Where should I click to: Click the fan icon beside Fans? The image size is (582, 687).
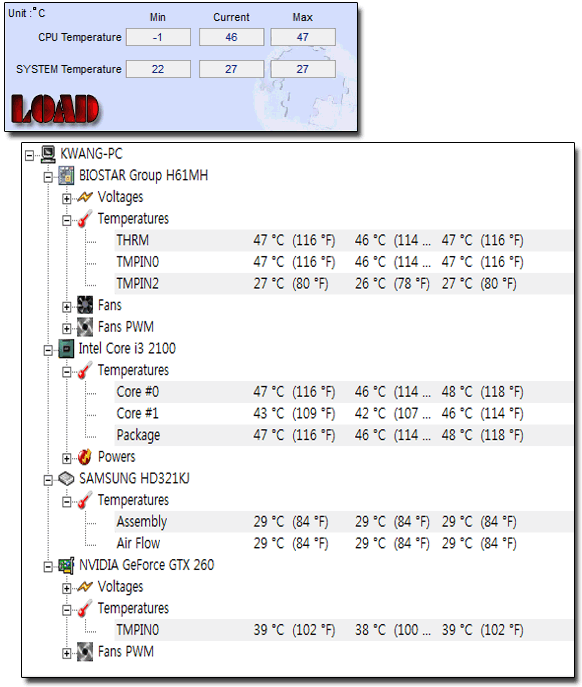point(85,305)
